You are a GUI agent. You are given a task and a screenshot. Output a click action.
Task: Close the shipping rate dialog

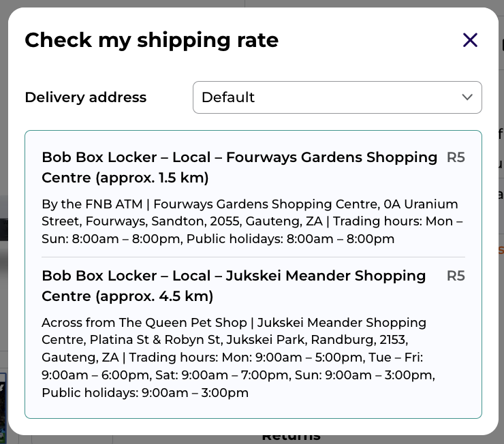click(470, 40)
